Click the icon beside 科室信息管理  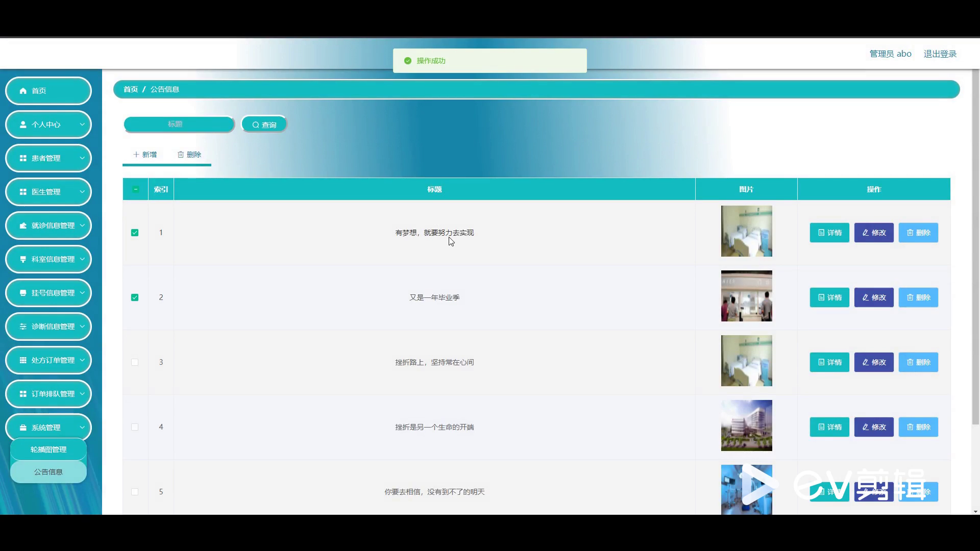pyautogui.click(x=23, y=259)
